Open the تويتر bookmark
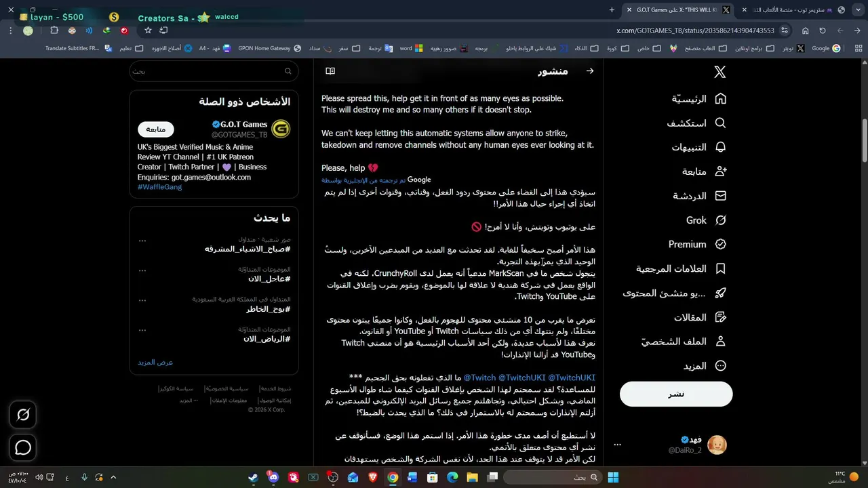 [793, 48]
